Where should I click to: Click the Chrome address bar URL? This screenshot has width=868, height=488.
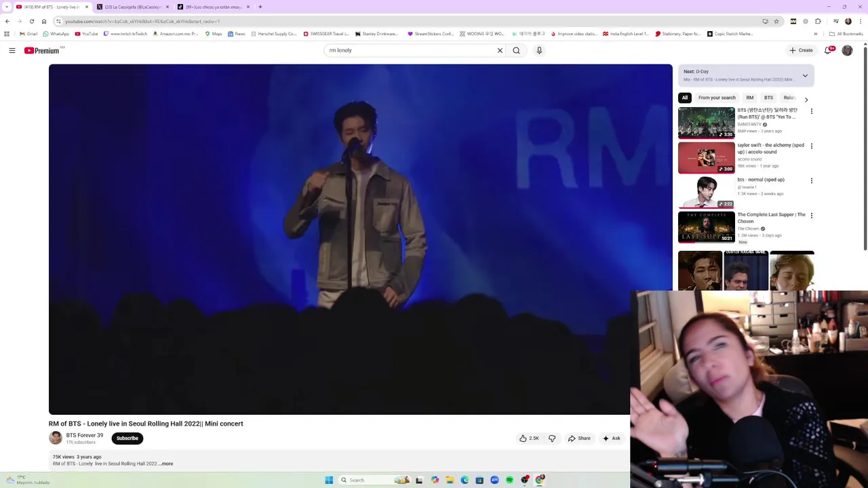(x=142, y=21)
